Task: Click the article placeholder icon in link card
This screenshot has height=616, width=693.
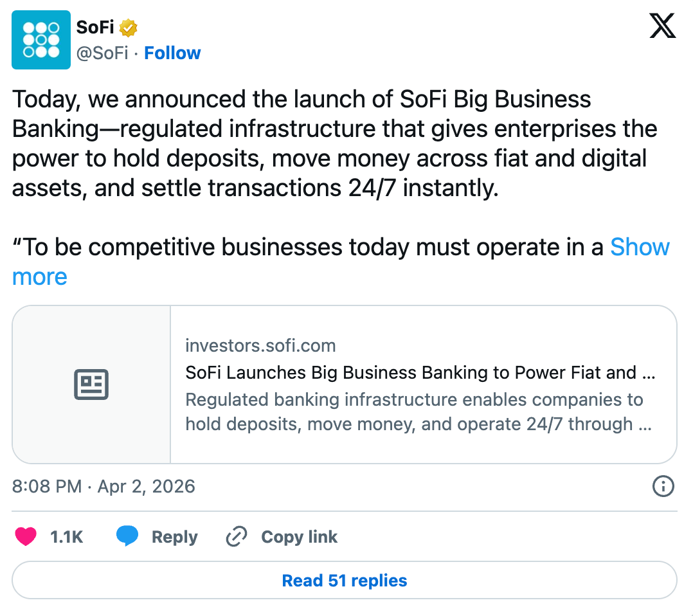Action: point(91,385)
